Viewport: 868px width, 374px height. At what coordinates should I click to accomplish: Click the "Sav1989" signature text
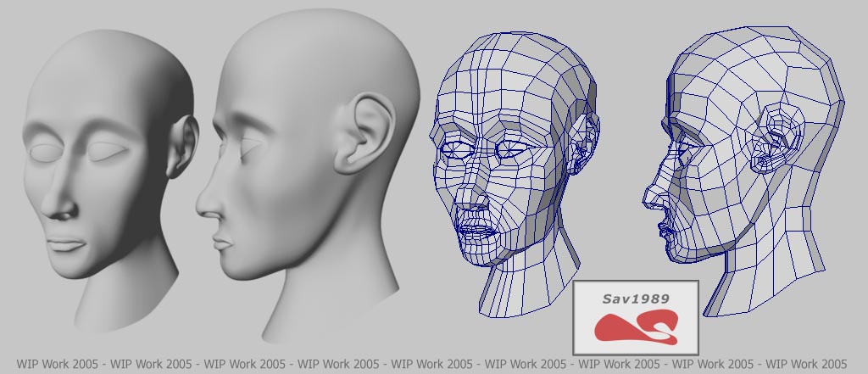(x=636, y=299)
